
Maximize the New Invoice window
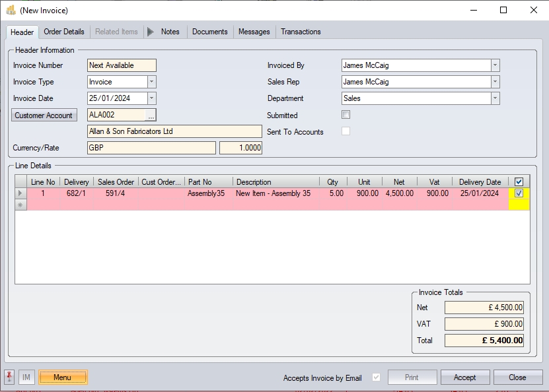(x=503, y=10)
